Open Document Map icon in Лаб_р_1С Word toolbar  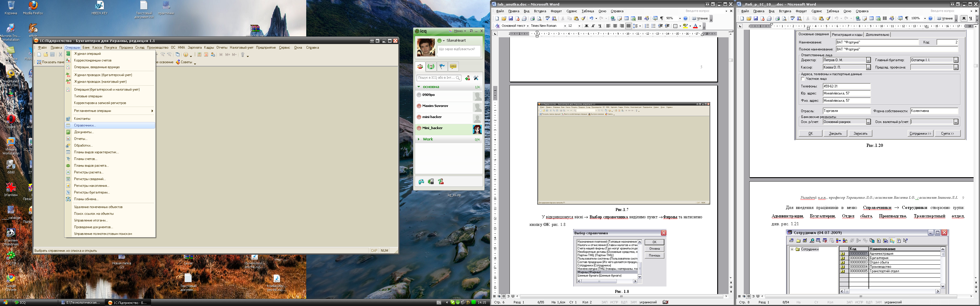tap(900, 18)
